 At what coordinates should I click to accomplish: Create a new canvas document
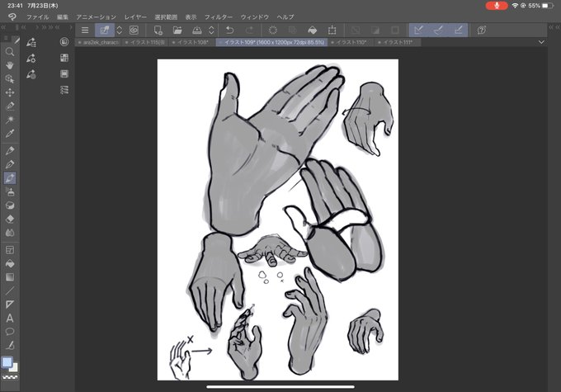[x=158, y=31]
